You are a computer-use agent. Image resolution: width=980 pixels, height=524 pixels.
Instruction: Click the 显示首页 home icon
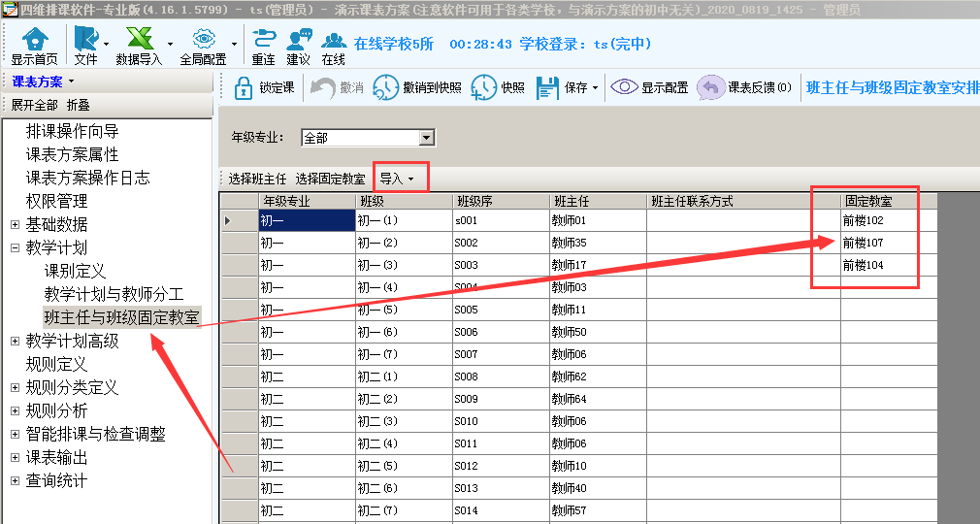(x=35, y=39)
